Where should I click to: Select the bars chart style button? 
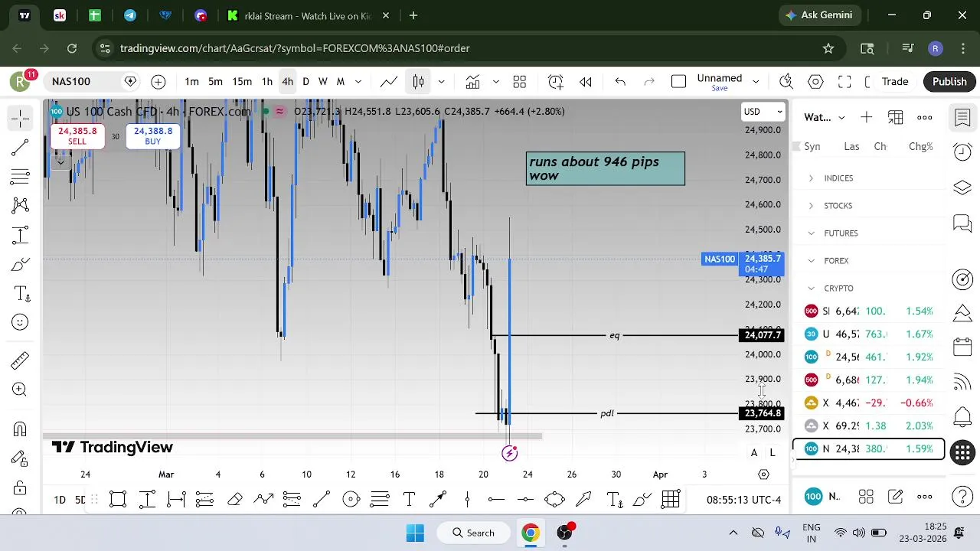(418, 82)
